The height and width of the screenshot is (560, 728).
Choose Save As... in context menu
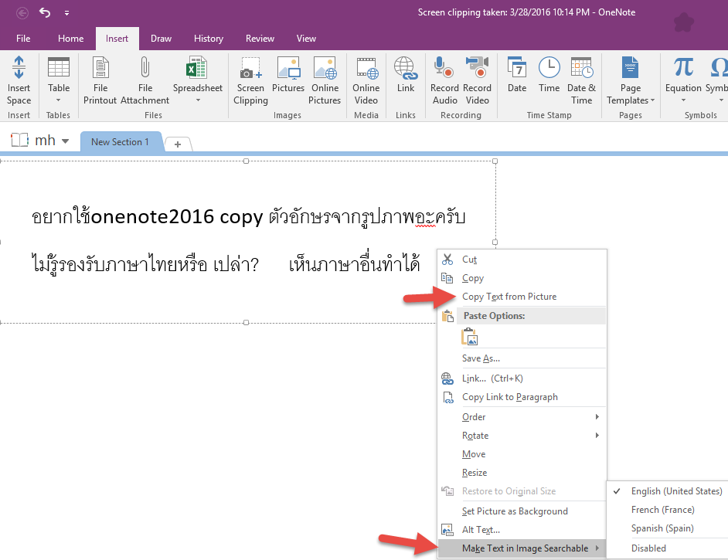[522, 358]
